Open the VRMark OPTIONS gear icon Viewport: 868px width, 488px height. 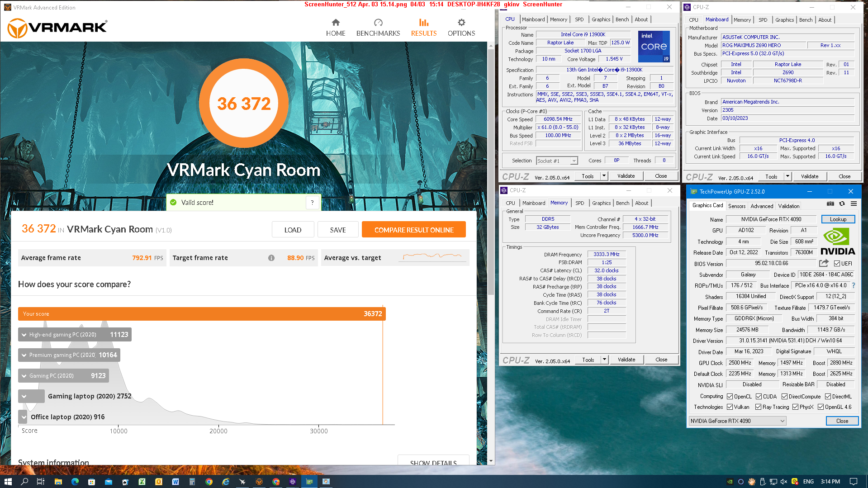[461, 23]
